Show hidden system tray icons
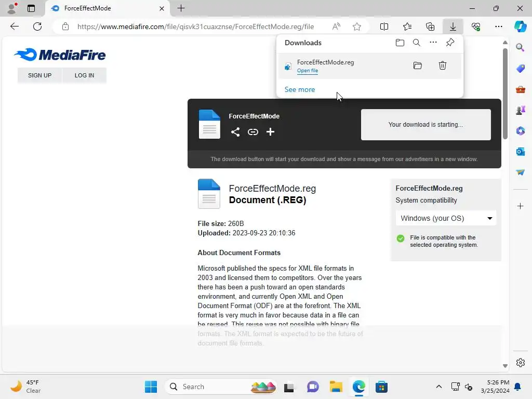Image resolution: width=532 pixels, height=399 pixels. point(438,387)
